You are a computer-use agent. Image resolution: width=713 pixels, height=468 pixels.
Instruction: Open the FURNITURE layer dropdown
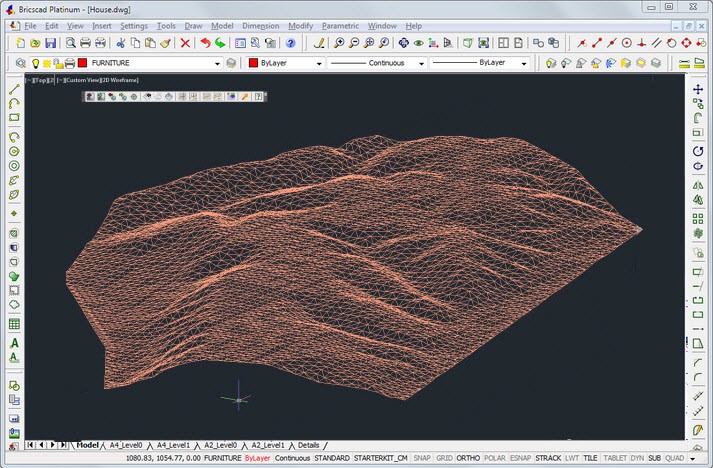pyautogui.click(x=217, y=63)
